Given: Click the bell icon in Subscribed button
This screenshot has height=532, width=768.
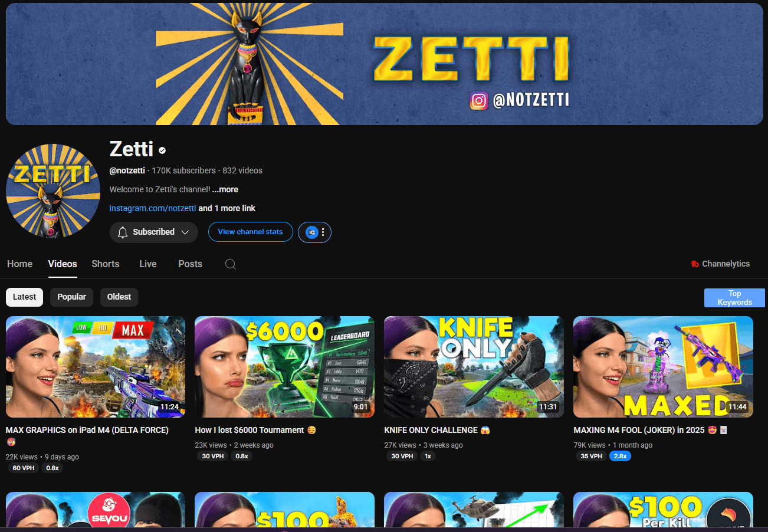Looking at the screenshot, I should 123,232.
